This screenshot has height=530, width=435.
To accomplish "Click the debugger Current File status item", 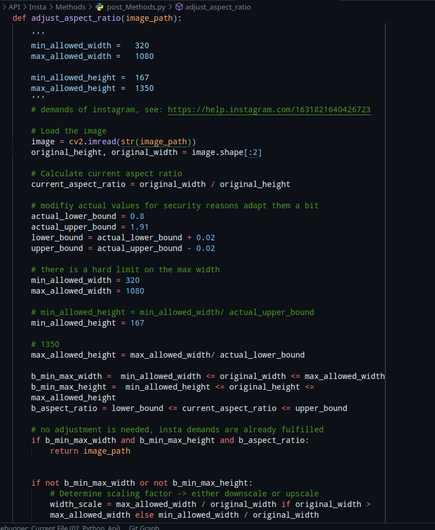I will tap(60, 527).
